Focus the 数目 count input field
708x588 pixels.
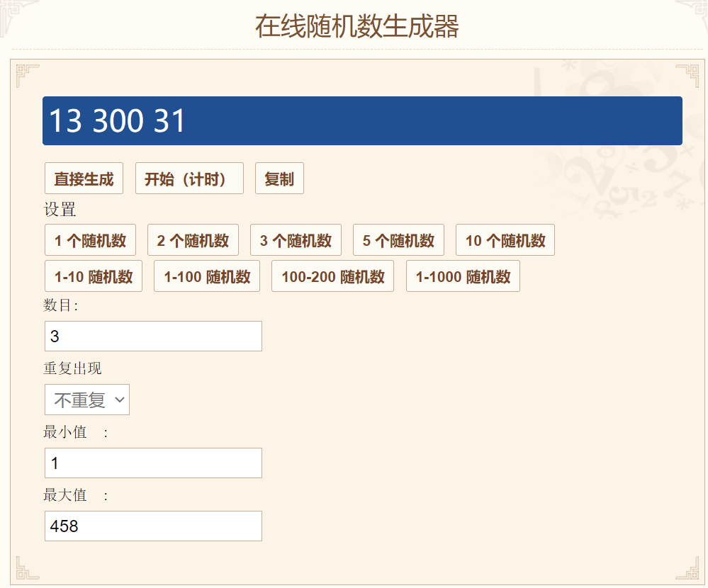tap(153, 337)
